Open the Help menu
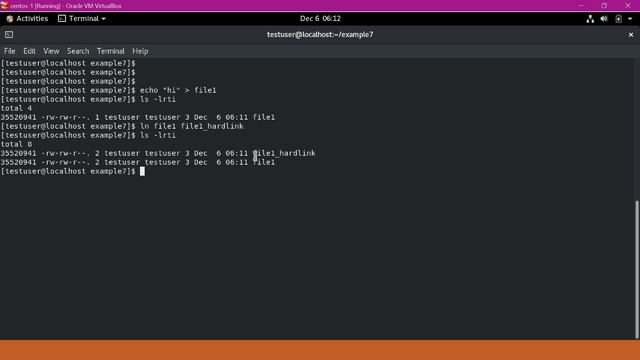Screen dimensions: 640x360 click(140, 51)
